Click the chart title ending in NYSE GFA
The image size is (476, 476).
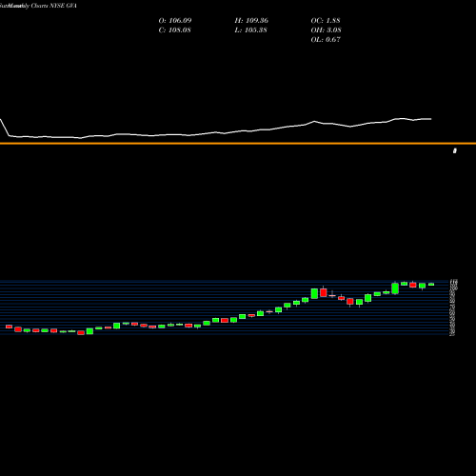[38, 6]
